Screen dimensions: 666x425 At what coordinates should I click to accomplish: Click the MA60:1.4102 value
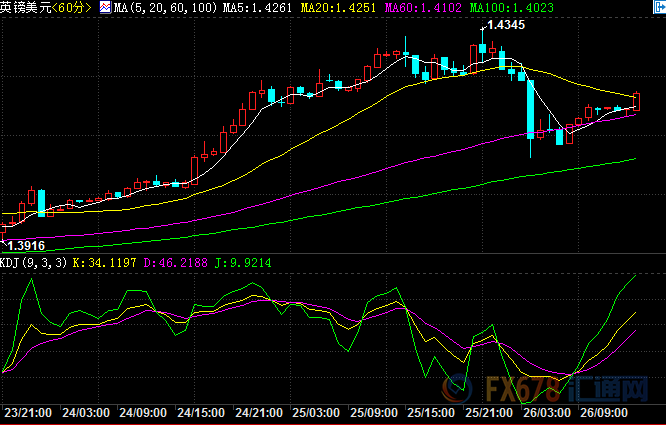423,8
